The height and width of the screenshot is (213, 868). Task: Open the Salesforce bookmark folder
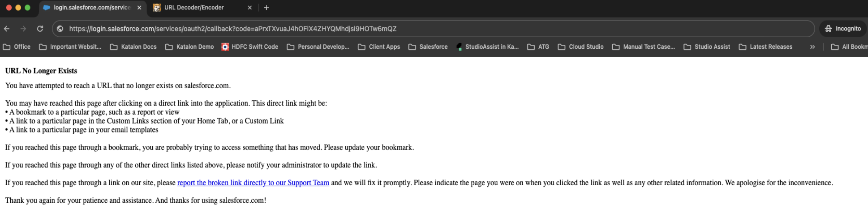click(x=428, y=47)
